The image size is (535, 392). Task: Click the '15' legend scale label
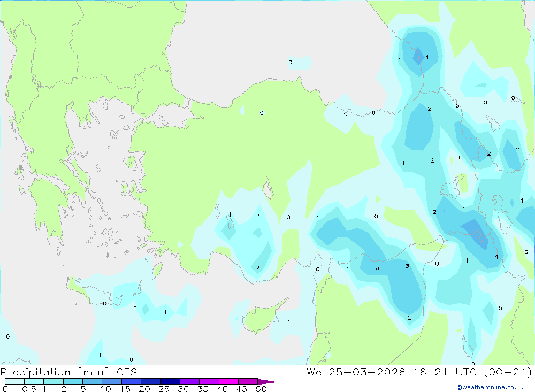pos(125,389)
